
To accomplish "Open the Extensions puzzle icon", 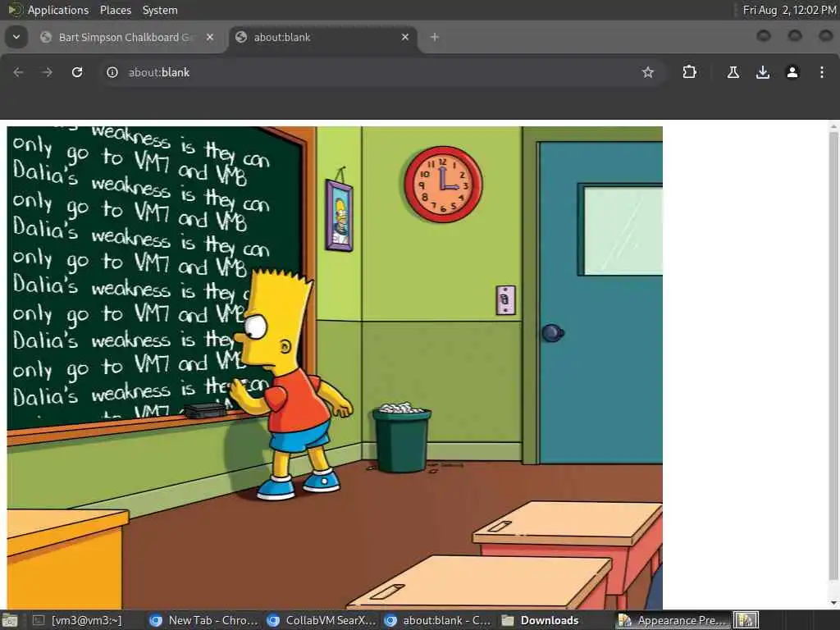I will 689,72.
